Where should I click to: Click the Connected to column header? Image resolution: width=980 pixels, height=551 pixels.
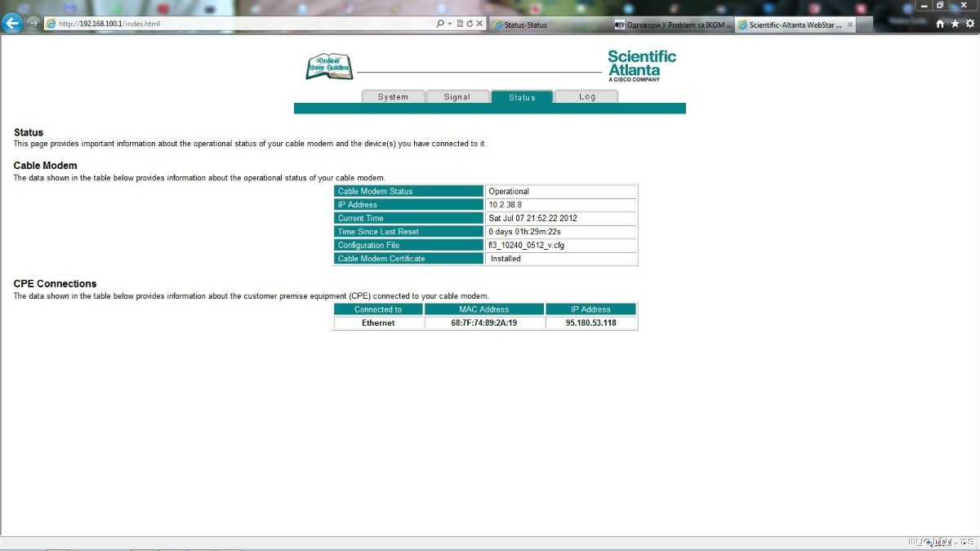[x=378, y=309]
